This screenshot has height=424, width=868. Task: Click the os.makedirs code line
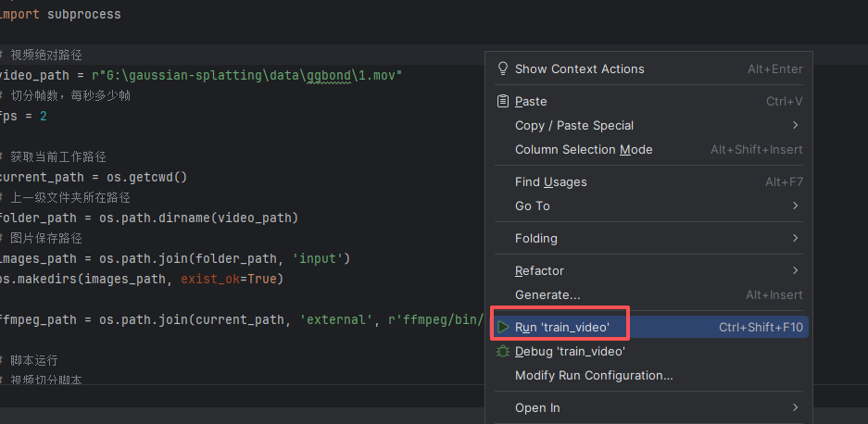click(139, 279)
